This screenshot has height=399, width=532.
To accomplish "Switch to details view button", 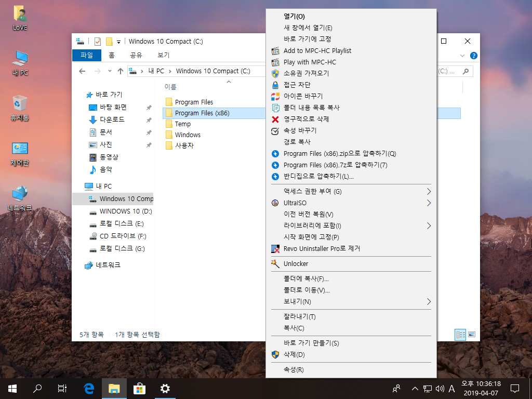I will (x=460, y=335).
